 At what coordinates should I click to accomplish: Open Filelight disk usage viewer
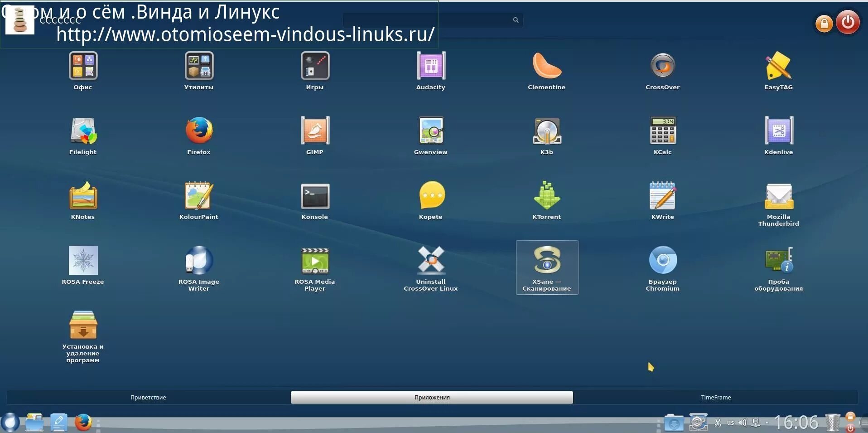83,136
